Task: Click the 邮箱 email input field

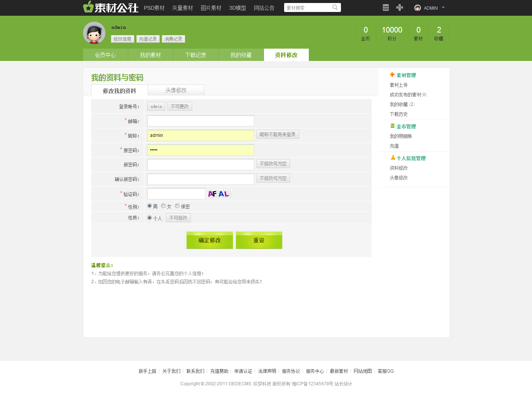Action: tap(201, 121)
